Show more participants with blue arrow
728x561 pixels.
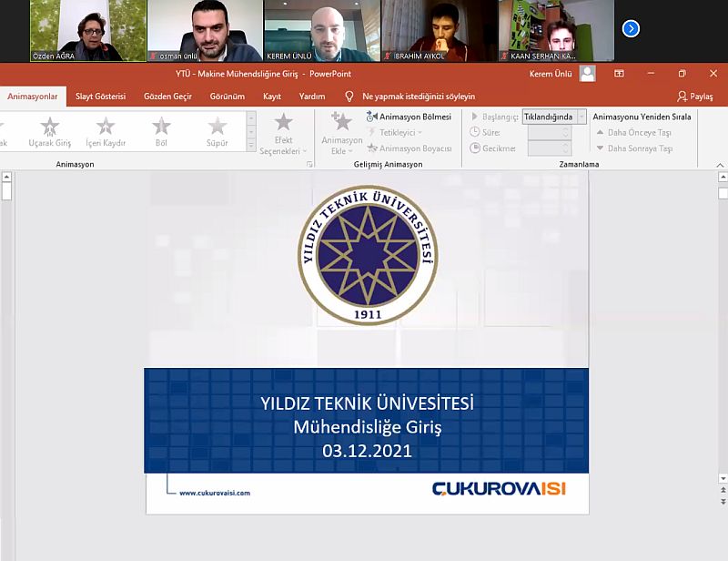pyautogui.click(x=631, y=29)
